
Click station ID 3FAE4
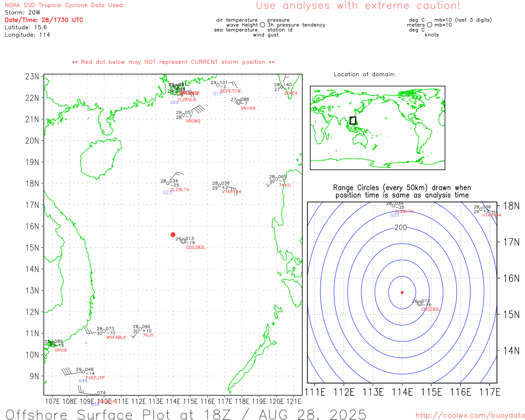coord(291,94)
